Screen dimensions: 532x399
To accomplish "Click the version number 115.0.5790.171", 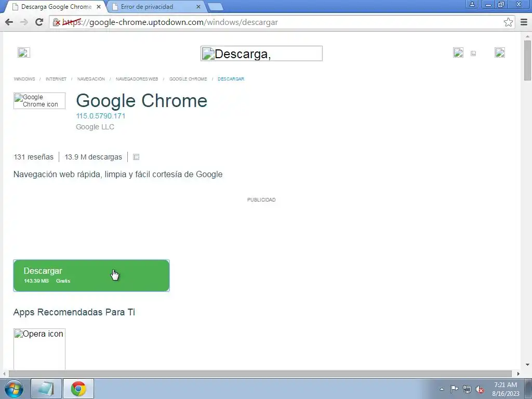I will pos(101,116).
